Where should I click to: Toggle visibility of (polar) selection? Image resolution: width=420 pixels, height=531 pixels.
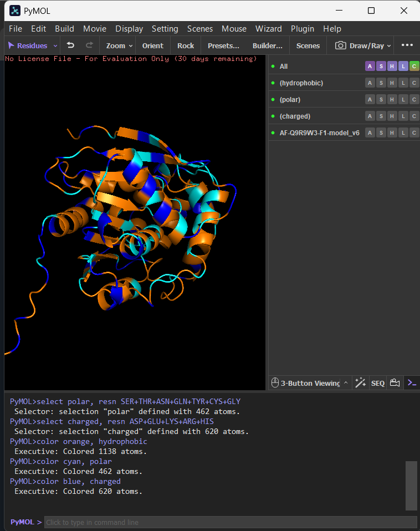click(x=273, y=100)
